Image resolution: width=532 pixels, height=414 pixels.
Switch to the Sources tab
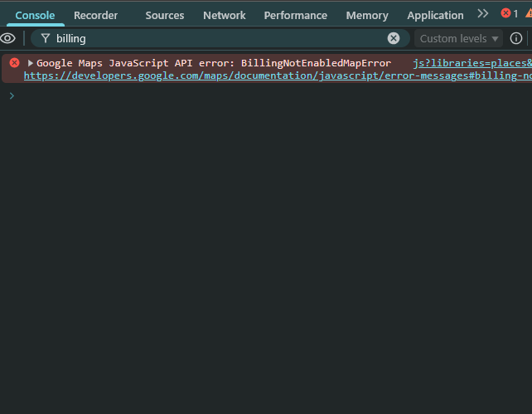(164, 15)
